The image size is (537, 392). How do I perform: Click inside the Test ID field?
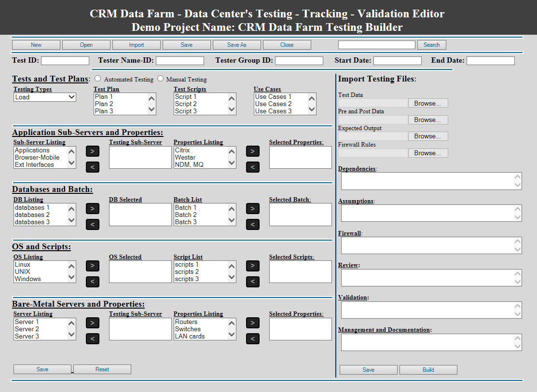(65, 60)
